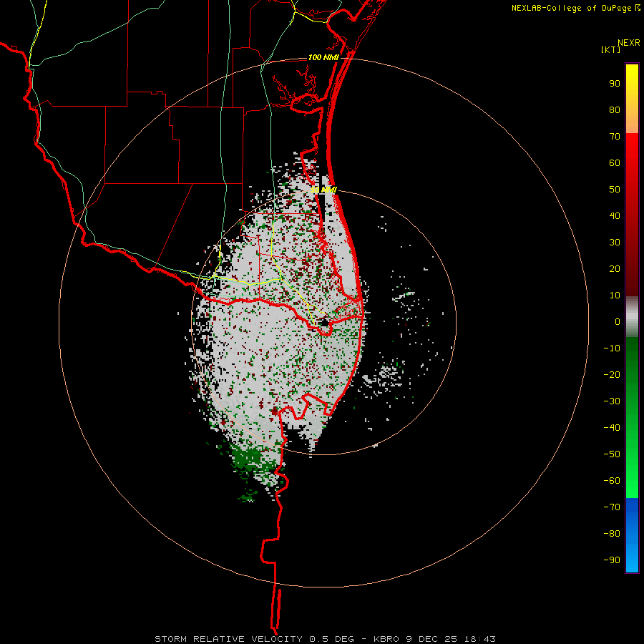Click the -30 value on the velocity scale
644x644 pixels.
coord(612,401)
